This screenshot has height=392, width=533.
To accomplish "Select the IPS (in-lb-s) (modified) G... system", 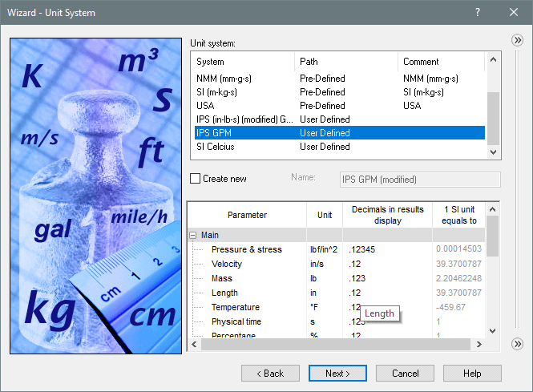I will [340, 119].
